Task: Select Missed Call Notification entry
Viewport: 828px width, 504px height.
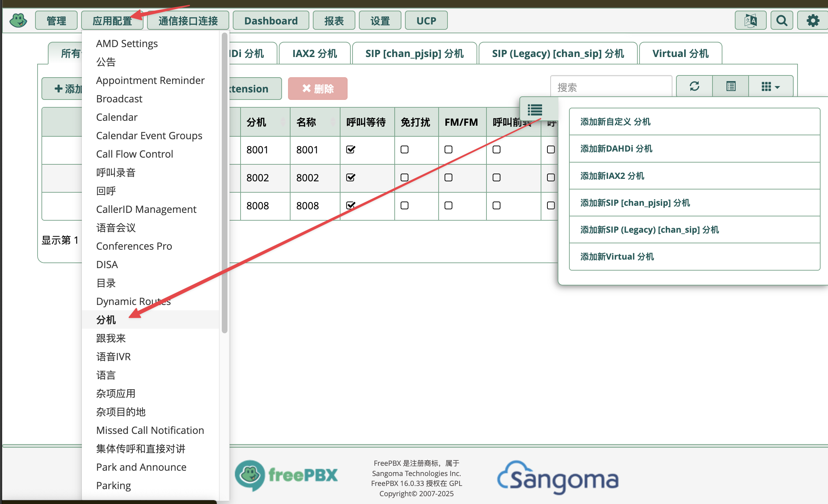Action: 151,430
